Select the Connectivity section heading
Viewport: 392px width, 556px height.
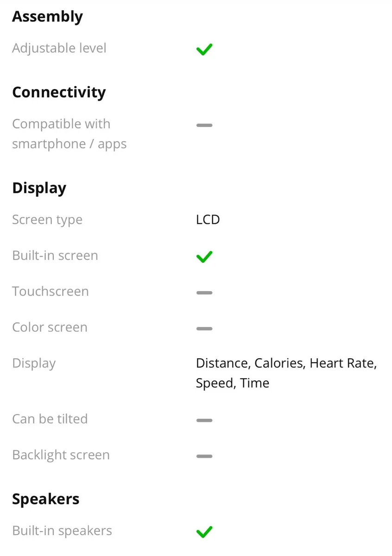(x=59, y=92)
